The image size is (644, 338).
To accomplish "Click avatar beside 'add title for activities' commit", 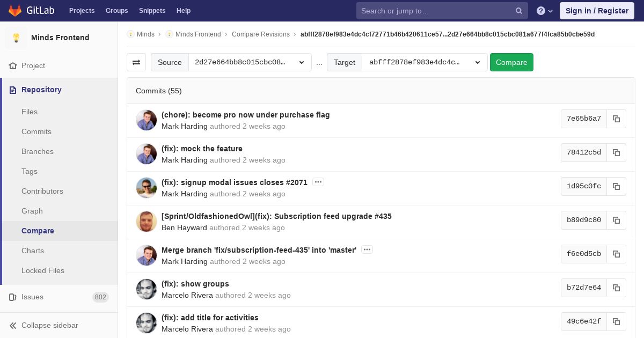I will 147,323.
